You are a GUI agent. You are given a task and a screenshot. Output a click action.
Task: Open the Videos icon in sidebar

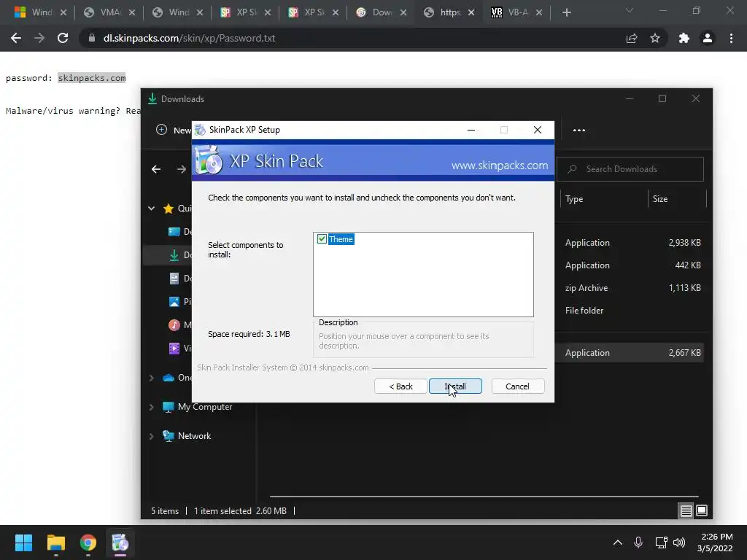point(174,348)
